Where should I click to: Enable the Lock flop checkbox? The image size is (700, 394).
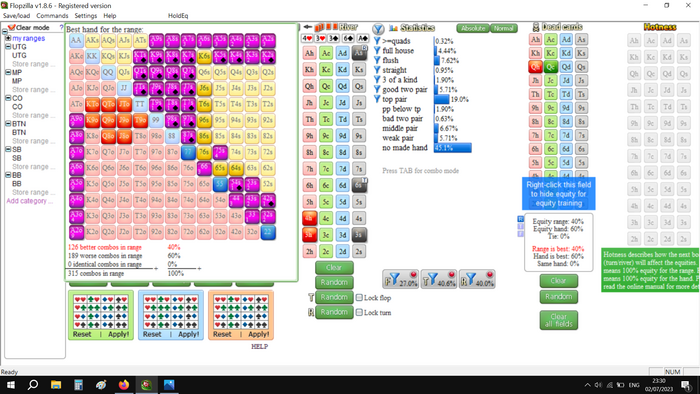click(359, 298)
